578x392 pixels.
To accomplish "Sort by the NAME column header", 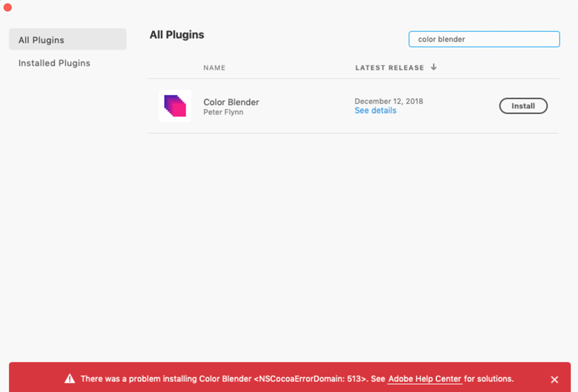I will tap(214, 68).
